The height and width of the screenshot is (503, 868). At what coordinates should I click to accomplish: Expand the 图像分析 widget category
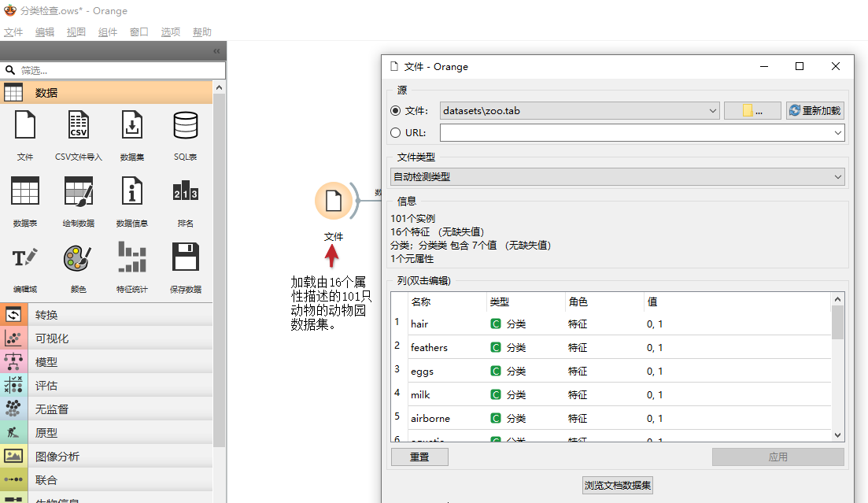coord(106,456)
